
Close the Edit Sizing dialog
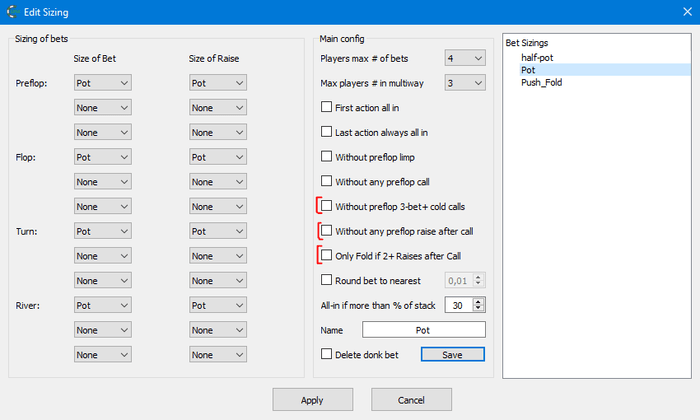[x=688, y=12]
